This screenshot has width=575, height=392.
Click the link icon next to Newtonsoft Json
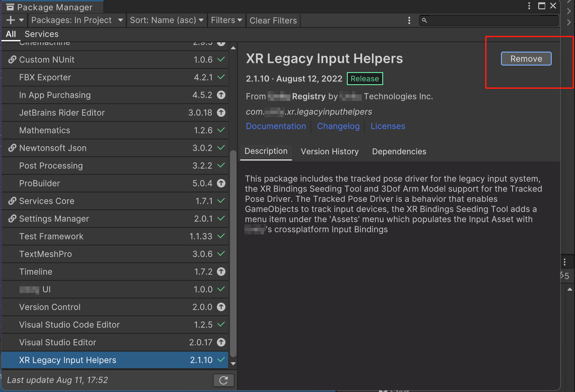[12, 148]
